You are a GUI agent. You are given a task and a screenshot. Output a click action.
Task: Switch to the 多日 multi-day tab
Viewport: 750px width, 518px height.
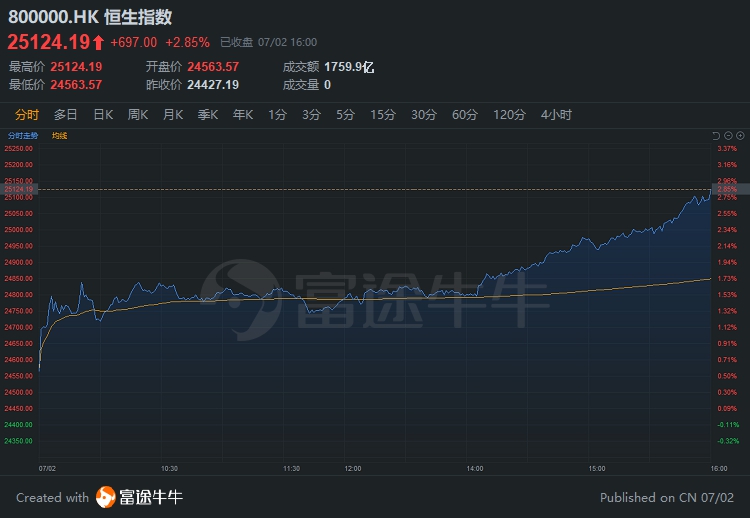(66, 115)
